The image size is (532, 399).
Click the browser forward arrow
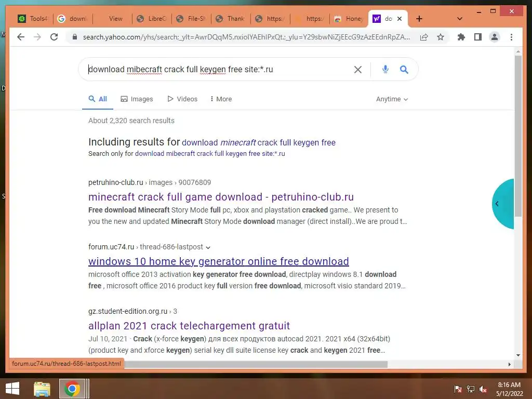click(x=37, y=37)
